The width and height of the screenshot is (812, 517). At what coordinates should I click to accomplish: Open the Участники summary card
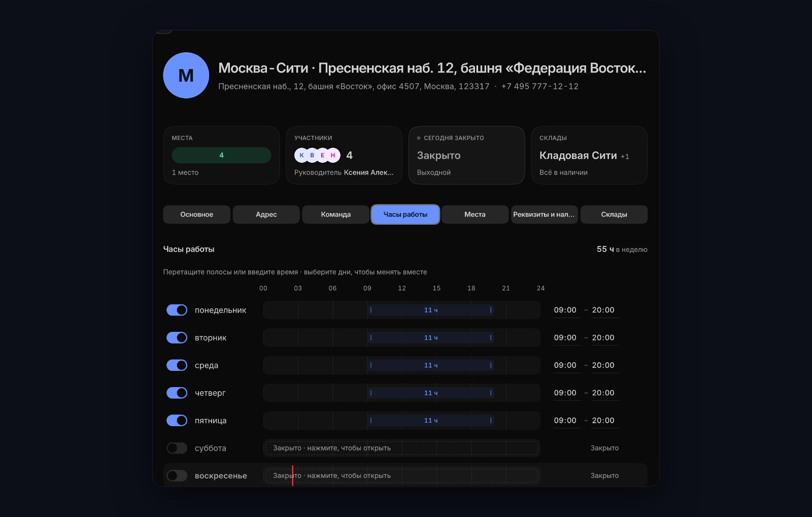point(344,155)
